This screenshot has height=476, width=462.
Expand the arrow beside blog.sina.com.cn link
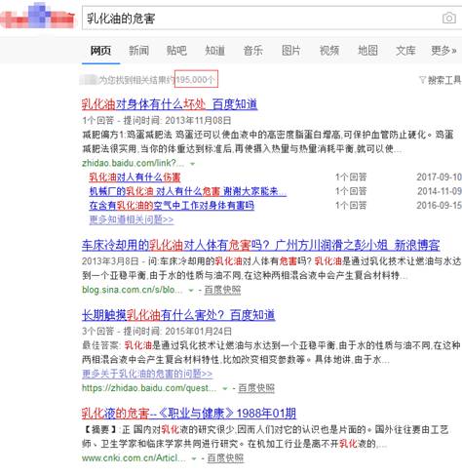pyautogui.click(x=191, y=290)
